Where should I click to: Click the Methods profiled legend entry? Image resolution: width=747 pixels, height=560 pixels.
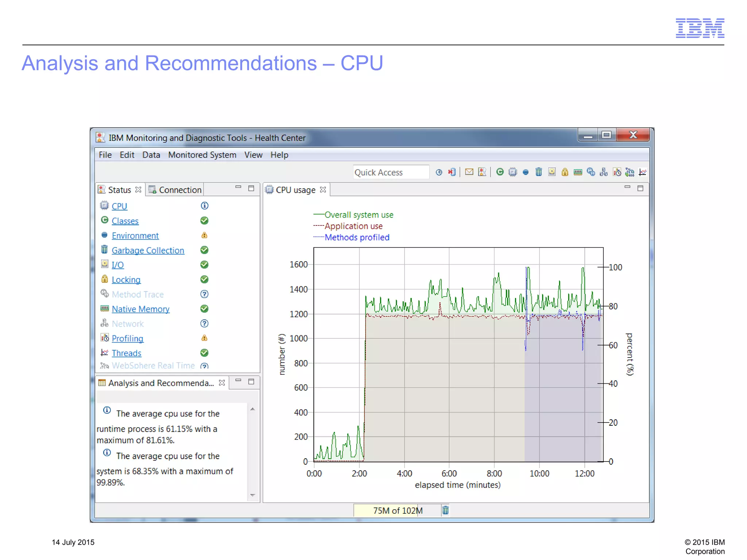[351, 237]
